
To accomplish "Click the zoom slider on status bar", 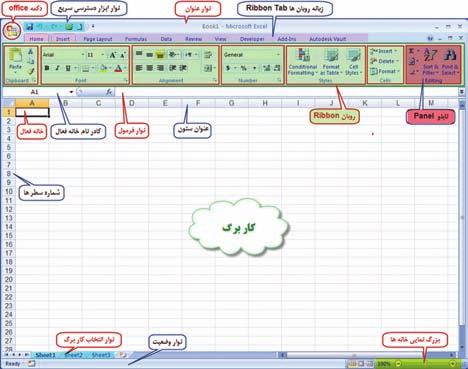I will (425, 363).
